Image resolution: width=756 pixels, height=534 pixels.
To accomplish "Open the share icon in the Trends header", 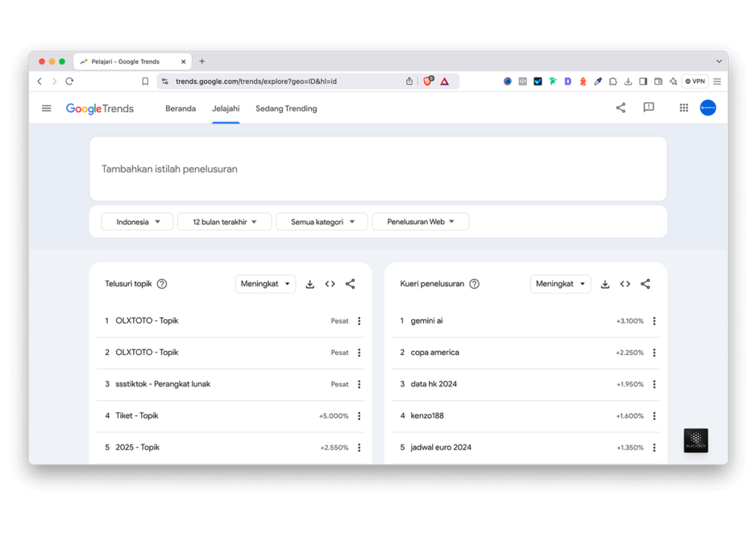I will (x=620, y=107).
